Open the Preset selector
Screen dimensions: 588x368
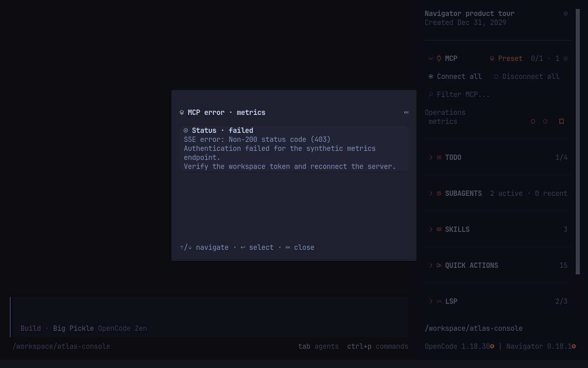coord(506,58)
